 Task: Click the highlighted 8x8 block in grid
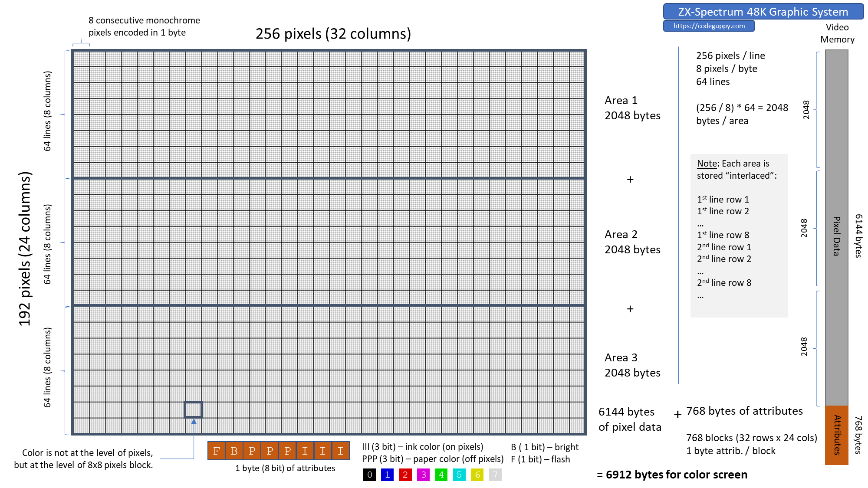click(x=193, y=409)
